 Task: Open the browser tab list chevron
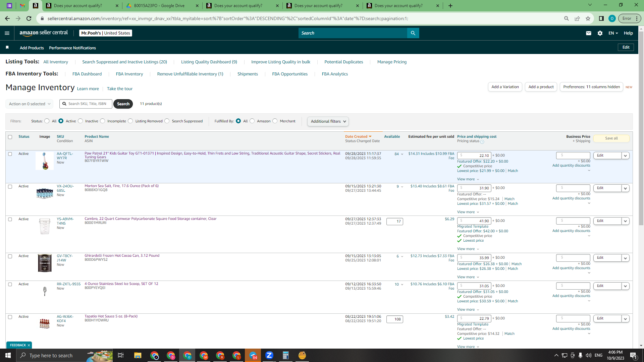pyautogui.click(x=590, y=5)
